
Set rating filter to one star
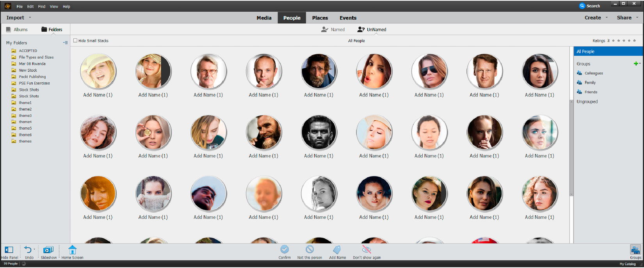[x=614, y=41]
